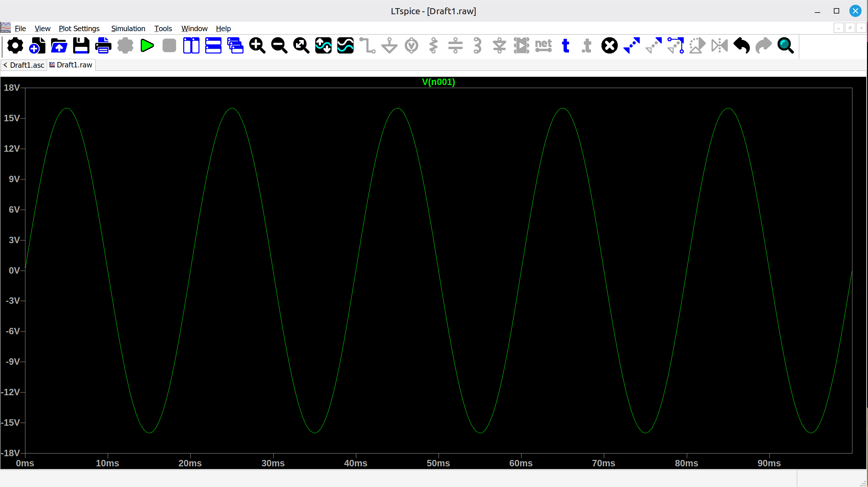The height and width of the screenshot is (487, 868).
Task: Click the Tile windows vertically icon
Action: [191, 46]
